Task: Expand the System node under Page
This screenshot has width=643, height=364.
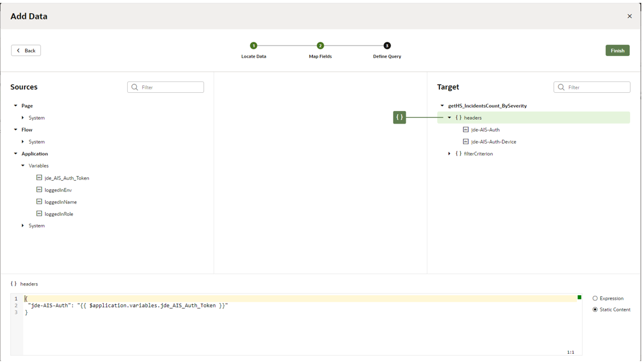Action: [x=23, y=117]
